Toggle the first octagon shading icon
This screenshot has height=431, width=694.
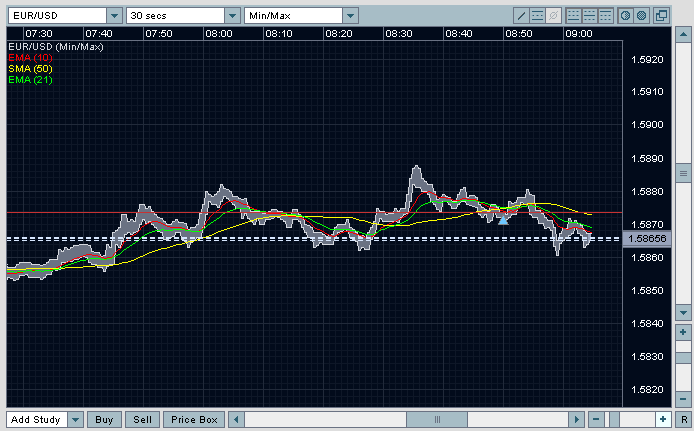626,16
